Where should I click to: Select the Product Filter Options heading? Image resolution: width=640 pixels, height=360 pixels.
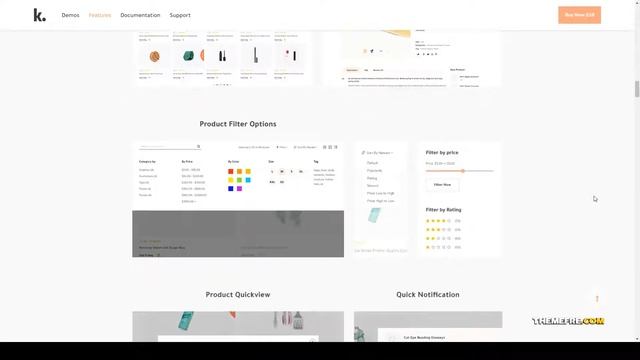click(238, 124)
